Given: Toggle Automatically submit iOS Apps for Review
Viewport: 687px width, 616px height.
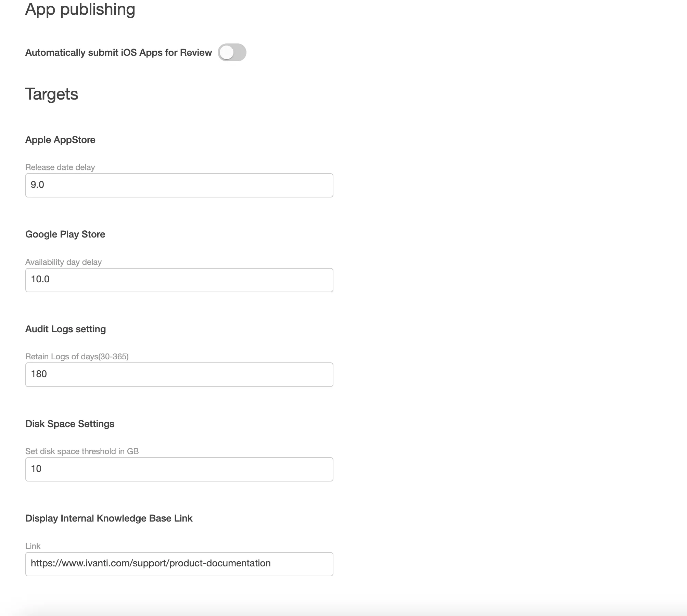Looking at the screenshot, I should [x=232, y=52].
